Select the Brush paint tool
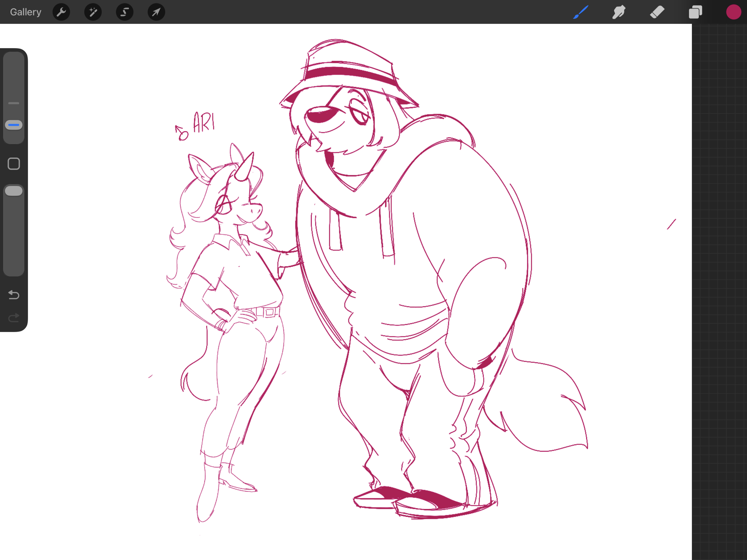The image size is (747, 560). click(581, 12)
